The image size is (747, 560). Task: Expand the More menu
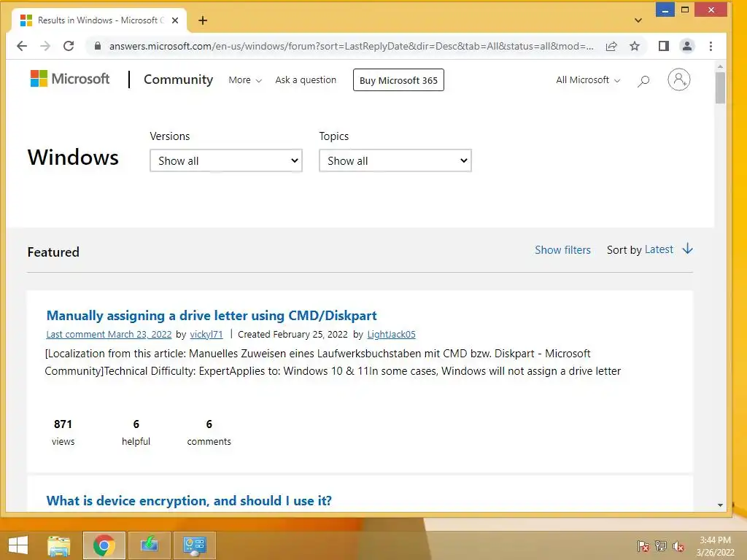(x=245, y=80)
